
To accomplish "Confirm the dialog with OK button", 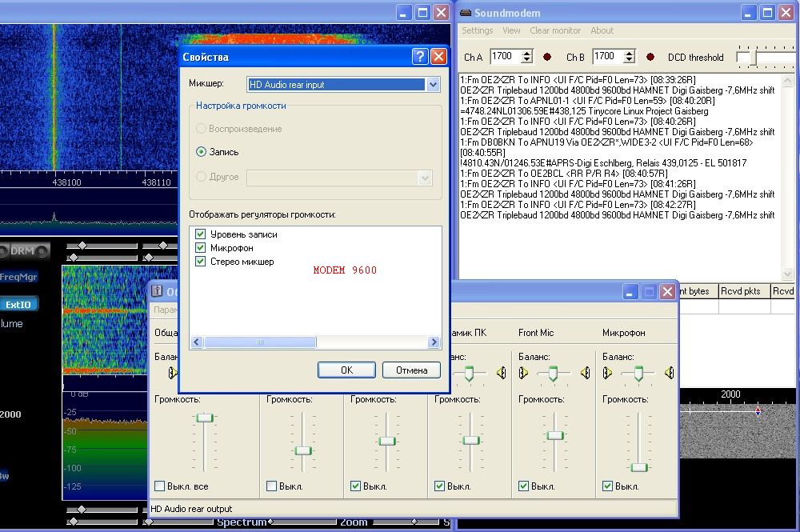I will click(346, 370).
